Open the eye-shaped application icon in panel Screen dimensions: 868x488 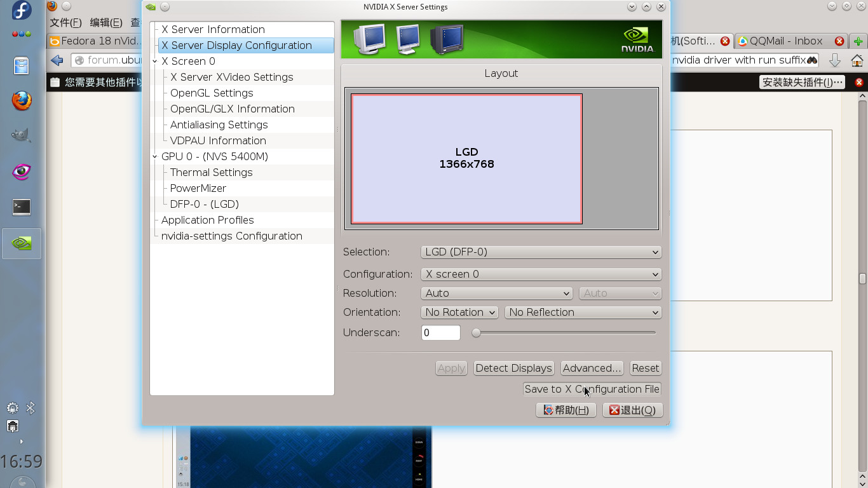(x=22, y=172)
